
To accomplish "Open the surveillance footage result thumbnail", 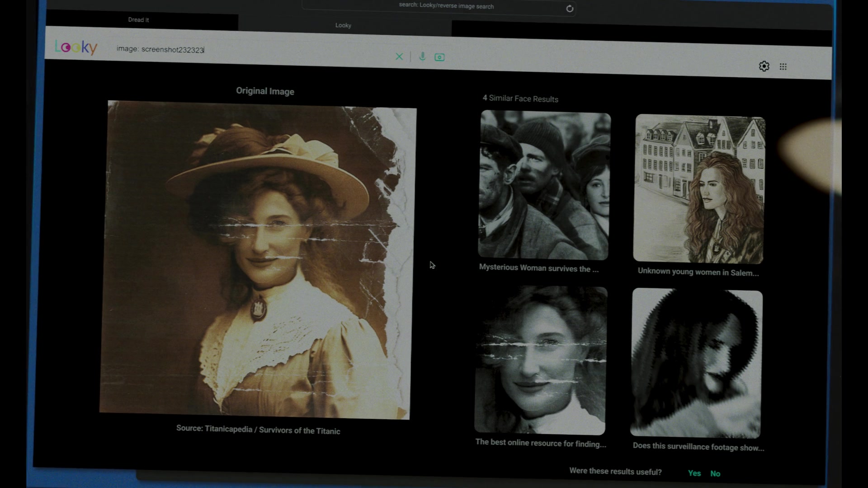I will point(696,363).
